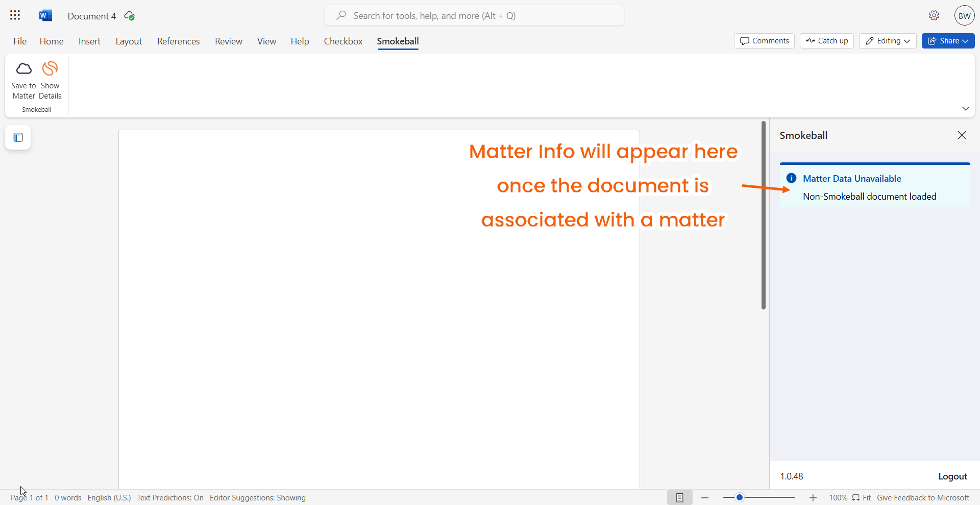Click the Word logo icon
This screenshot has height=505, width=980.
(x=45, y=15)
